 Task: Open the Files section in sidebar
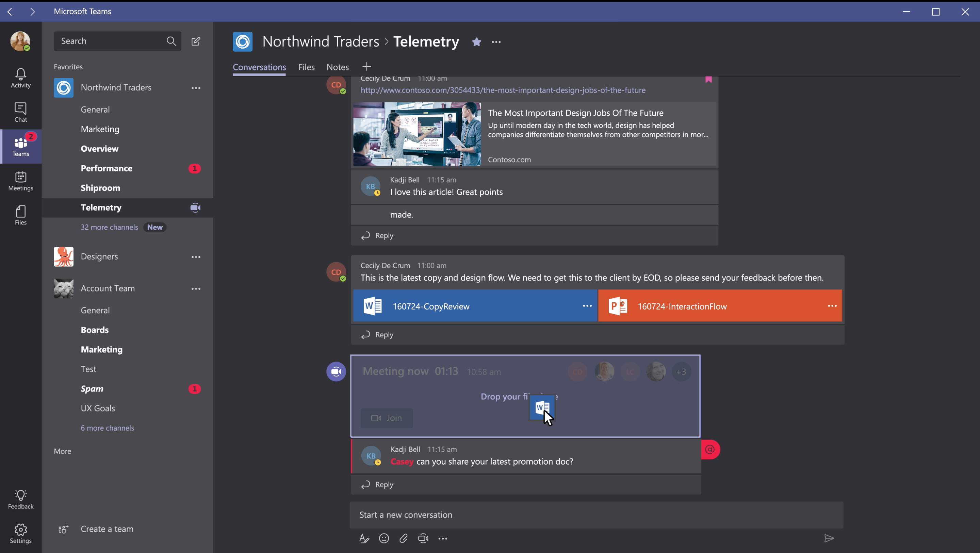tap(20, 215)
